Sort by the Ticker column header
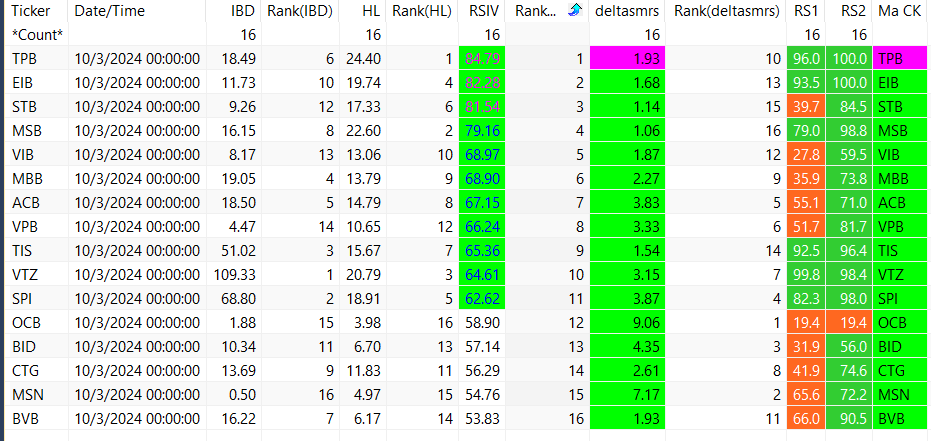 (34, 11)
